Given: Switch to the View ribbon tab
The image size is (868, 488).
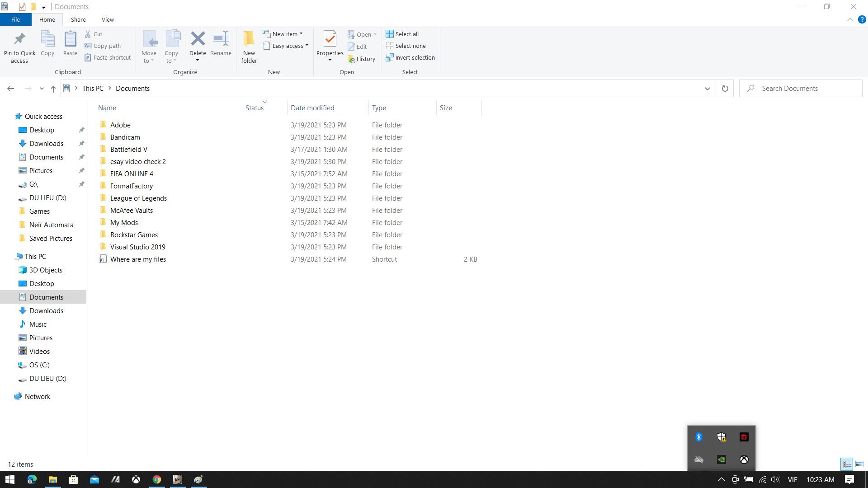Looking at the screenshot, I should (x=108, y=20).
